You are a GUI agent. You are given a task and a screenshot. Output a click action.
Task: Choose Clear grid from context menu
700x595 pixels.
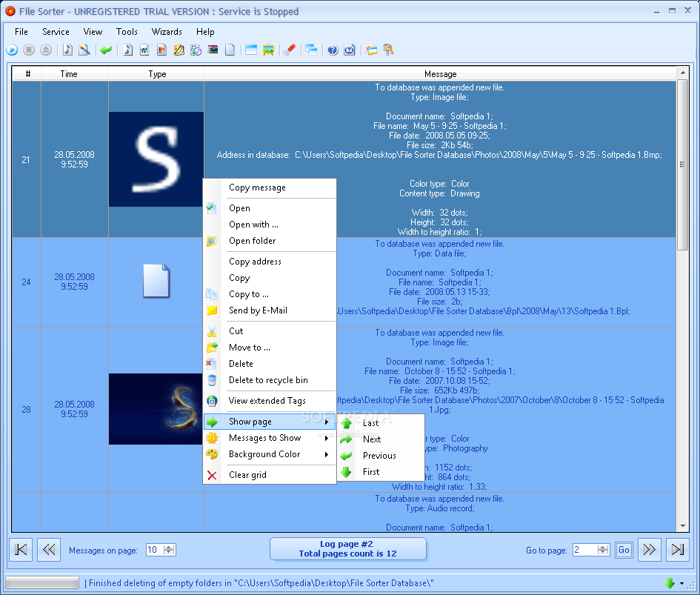[x=270, y=475]
